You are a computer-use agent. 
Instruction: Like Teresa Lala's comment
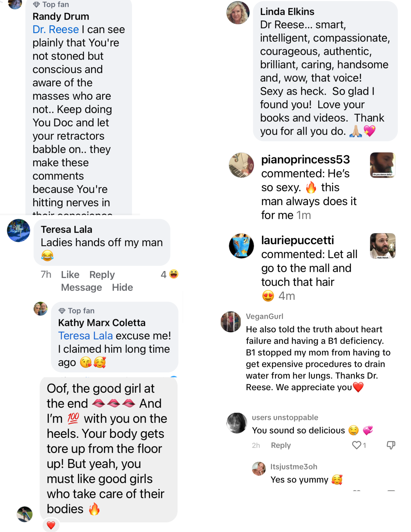70,275
